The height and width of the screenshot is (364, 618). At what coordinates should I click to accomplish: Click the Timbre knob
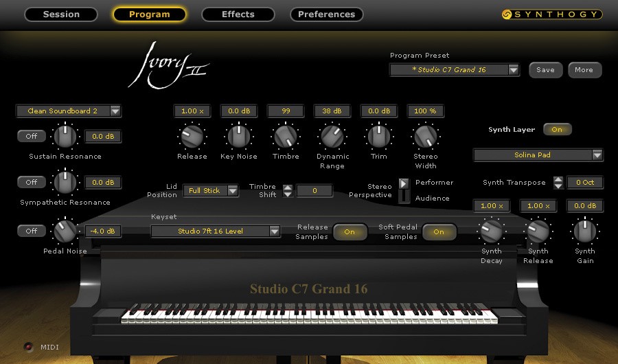tap(286, 136)
